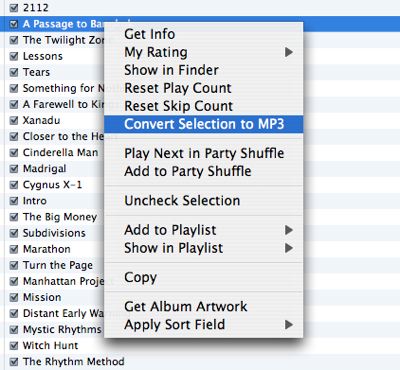Expand the Apply Sort Field arrow
Viewport: 400px width, 370px height.
tap(289, 325)
